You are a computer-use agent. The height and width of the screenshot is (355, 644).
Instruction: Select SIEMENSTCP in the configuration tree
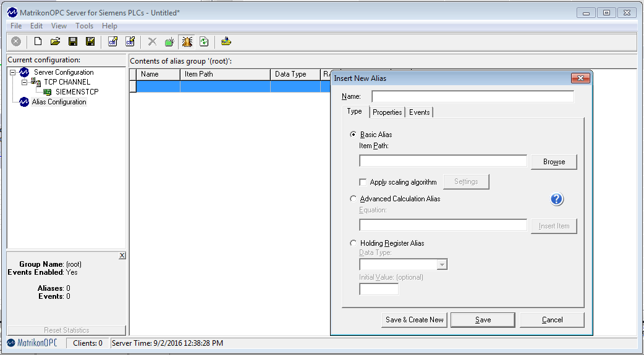(77, 92)
